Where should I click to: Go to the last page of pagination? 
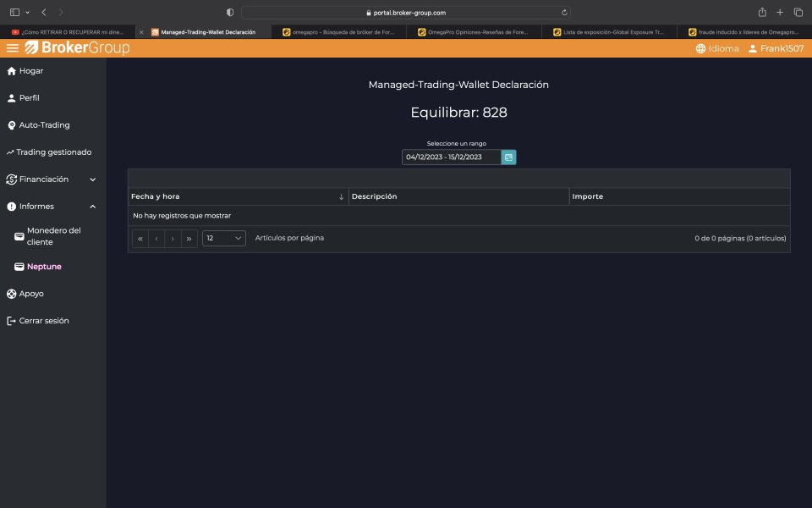(189, 239)
